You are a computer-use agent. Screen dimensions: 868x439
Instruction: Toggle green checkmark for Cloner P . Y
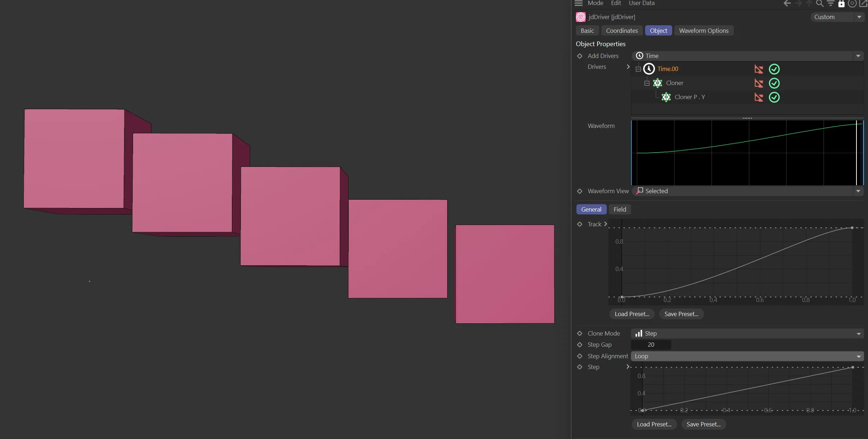coord(774,97)
